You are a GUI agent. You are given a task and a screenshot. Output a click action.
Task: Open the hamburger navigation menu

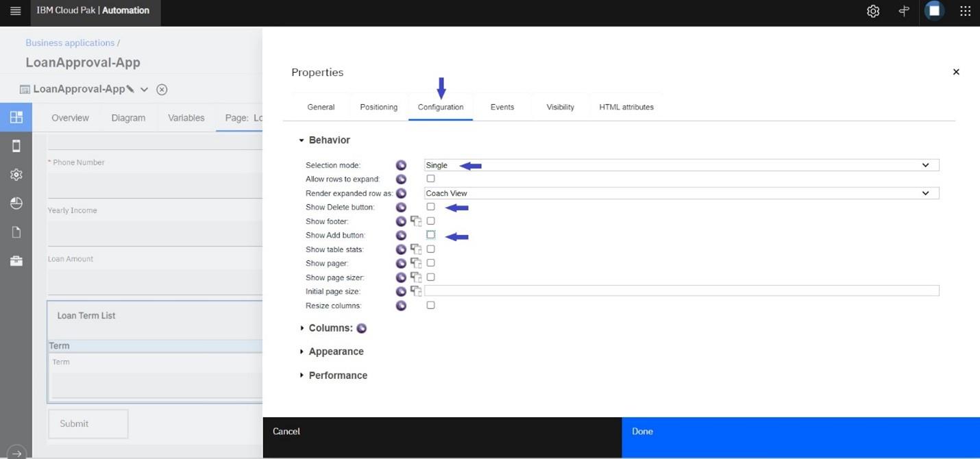click(x=15, y=11)
